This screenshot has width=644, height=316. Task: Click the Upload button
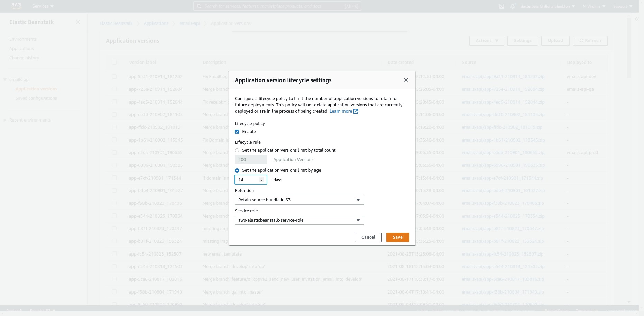click(555, 41)
